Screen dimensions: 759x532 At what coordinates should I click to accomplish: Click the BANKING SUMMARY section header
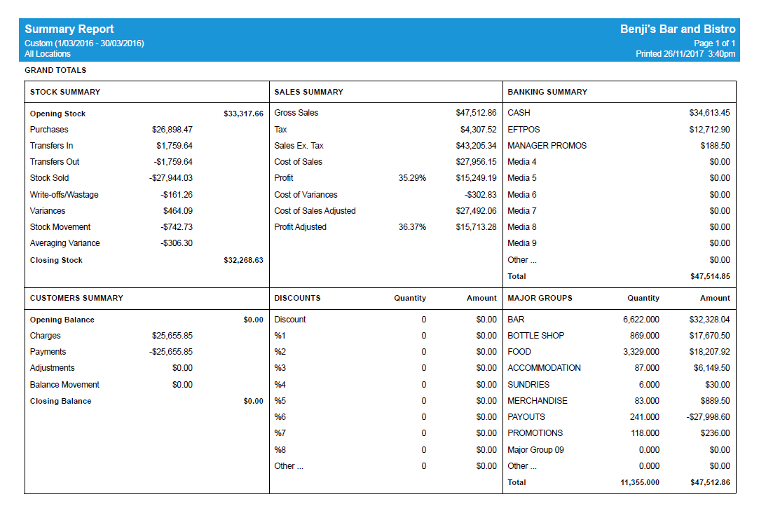tap(547, 92)
